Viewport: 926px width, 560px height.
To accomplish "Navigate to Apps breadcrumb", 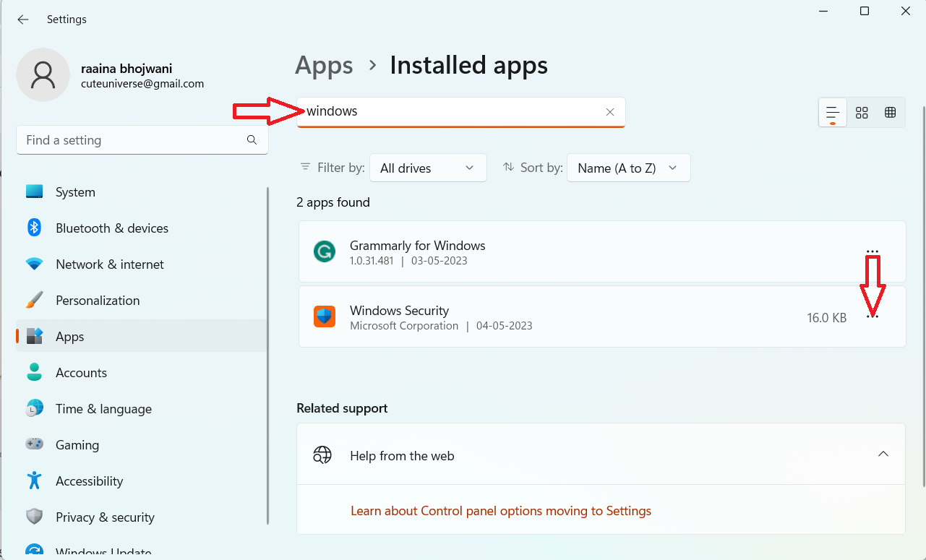I will 324,66.
